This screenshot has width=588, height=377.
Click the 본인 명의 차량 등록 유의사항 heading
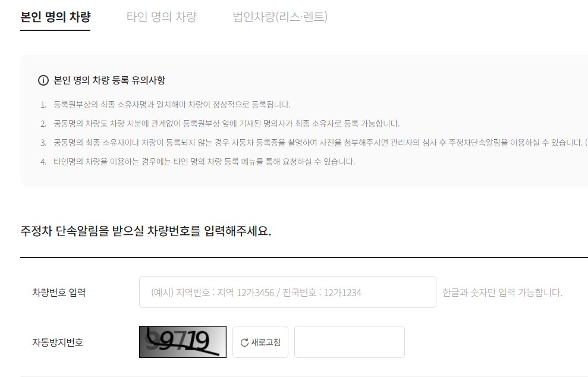point(109,80)
